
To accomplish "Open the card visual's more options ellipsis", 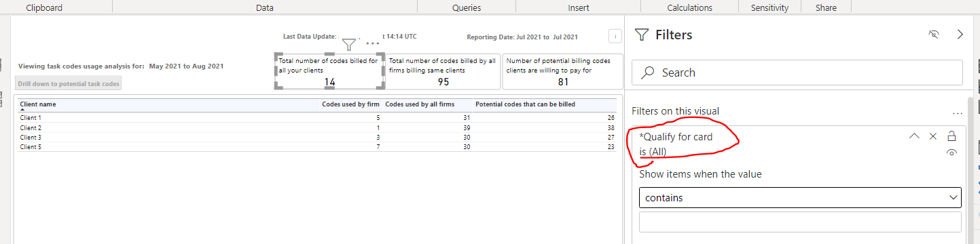I will click(372, 43).
